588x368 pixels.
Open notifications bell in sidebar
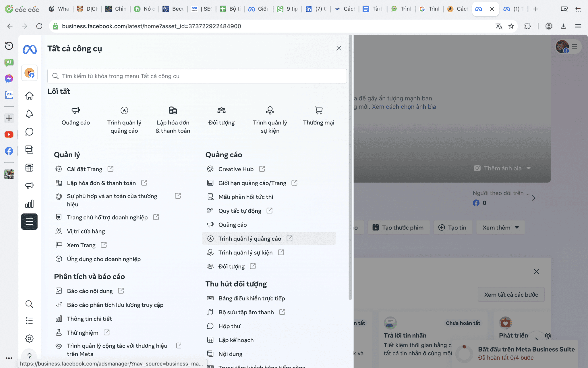click(29, 114)
